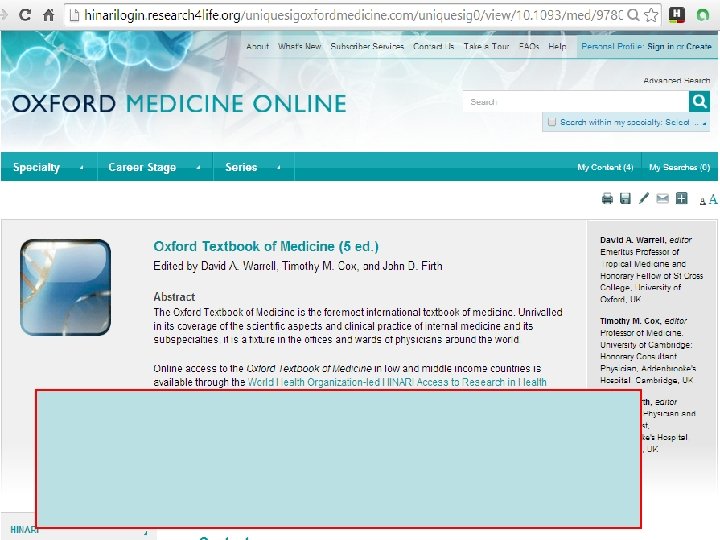Submit search with teal magnifier button
The image size is (720, 540).
coord(699,101)
